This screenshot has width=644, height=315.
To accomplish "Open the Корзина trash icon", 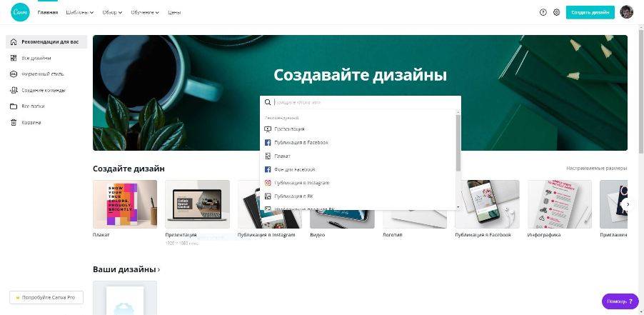I will (14, 122).
